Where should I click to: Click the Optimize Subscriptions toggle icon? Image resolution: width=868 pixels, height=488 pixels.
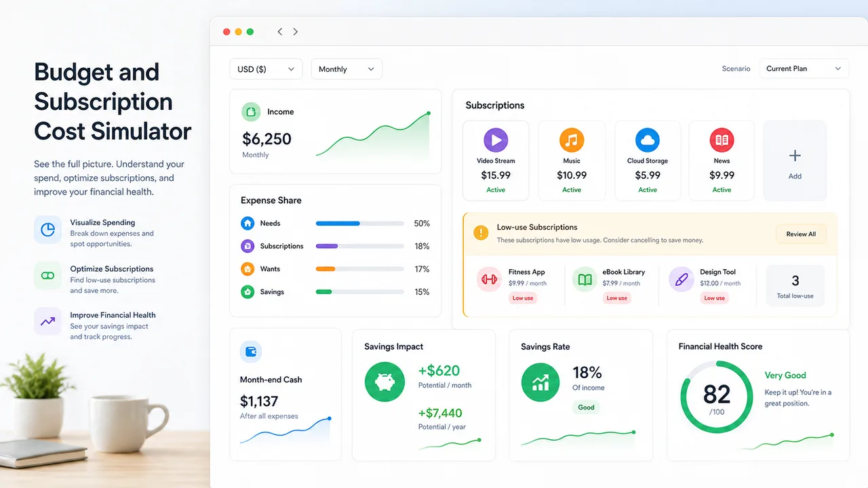[x=47, y=276]
